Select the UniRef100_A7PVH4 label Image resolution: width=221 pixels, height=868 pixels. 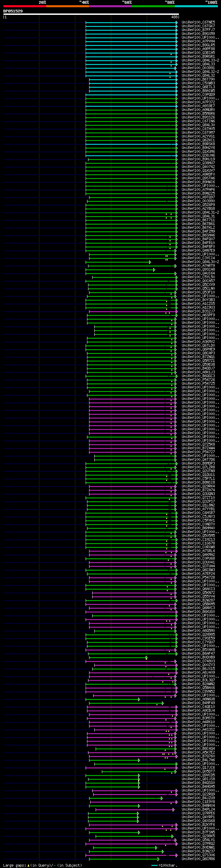198,41
